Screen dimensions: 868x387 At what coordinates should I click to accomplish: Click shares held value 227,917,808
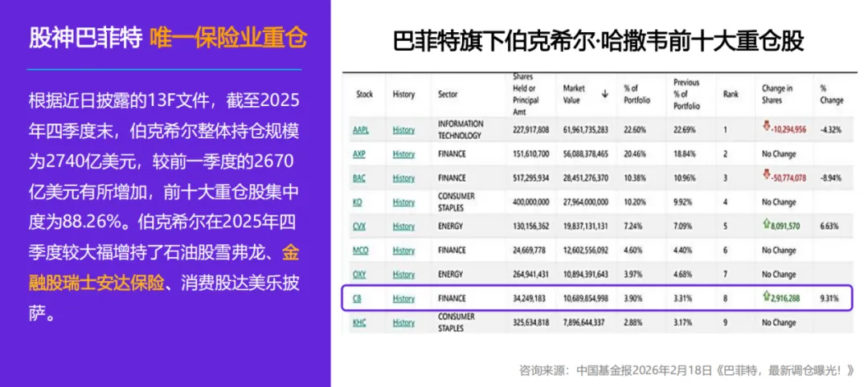[531, 130]
